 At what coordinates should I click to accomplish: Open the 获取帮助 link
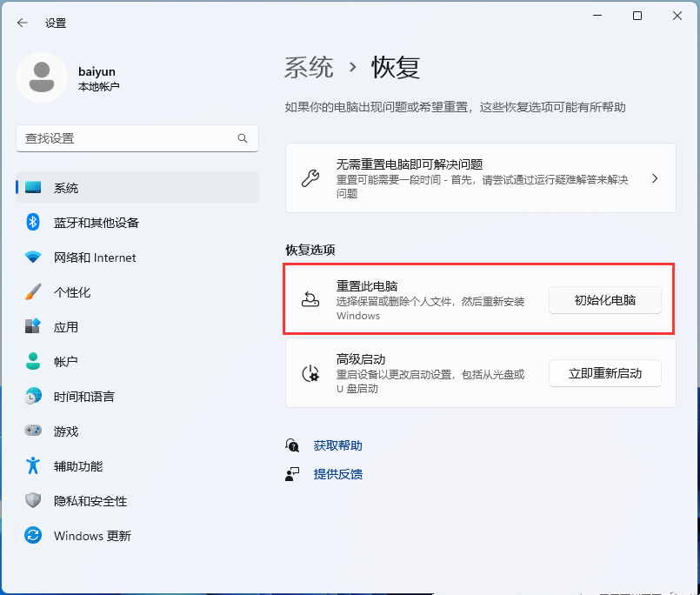coord(338,445)
